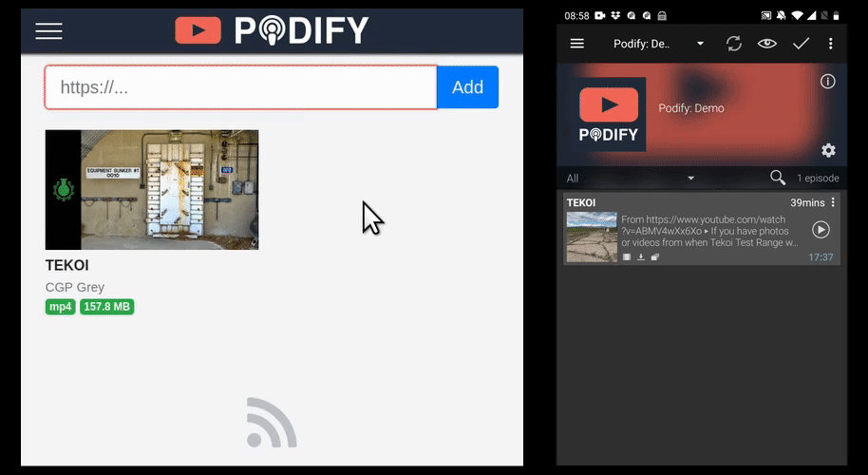Viewport: 868px width, 475px height.
Task: Open Podify web hamburger menu
Action: point(48,30)
